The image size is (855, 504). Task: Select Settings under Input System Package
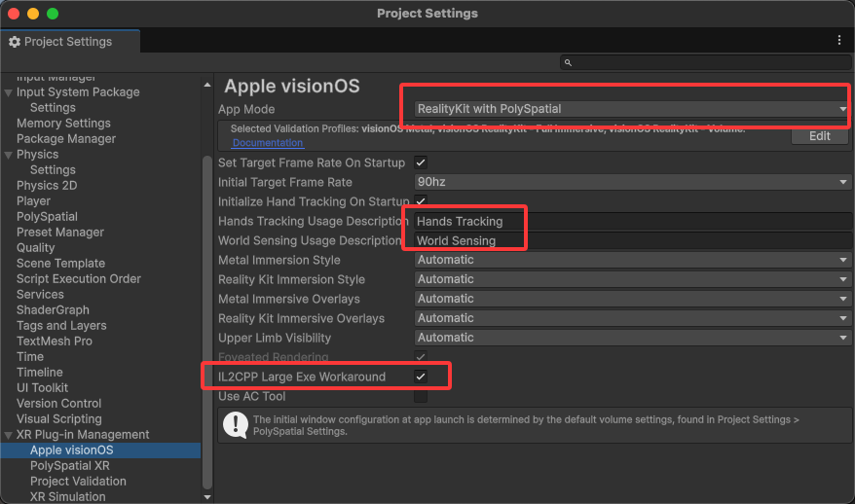(x=53, y=108)
